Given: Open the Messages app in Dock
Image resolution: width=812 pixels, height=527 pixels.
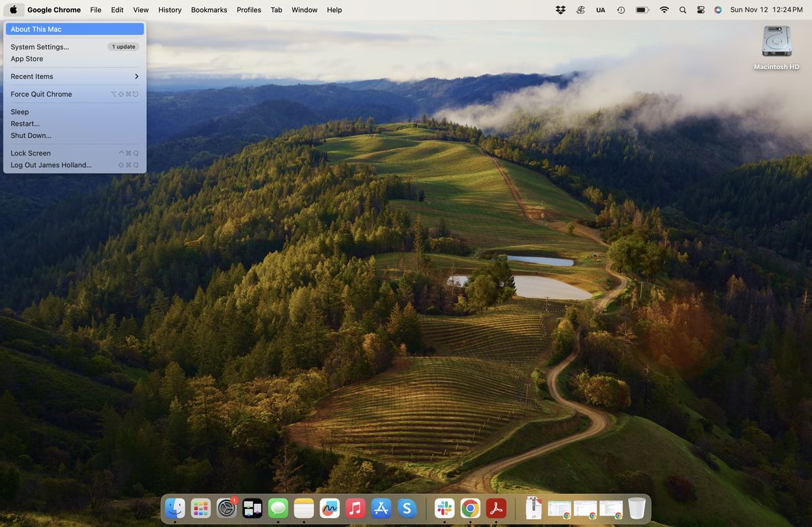Looking at the screenshot, I should pos(278,508).
